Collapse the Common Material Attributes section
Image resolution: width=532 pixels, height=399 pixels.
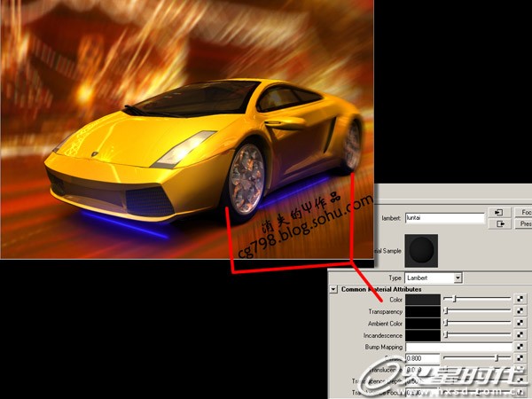[333, 289]
